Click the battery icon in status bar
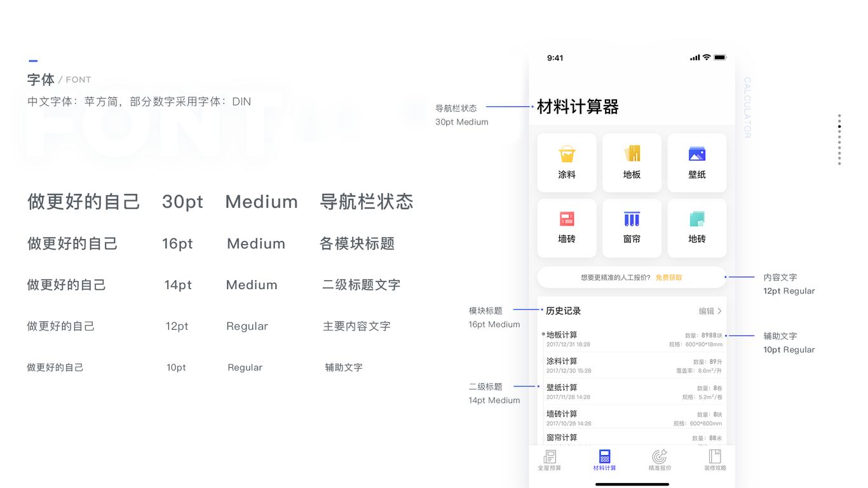The width and height of the screenshot is (868, 488). pyautogui.click(x=720, y=58)
